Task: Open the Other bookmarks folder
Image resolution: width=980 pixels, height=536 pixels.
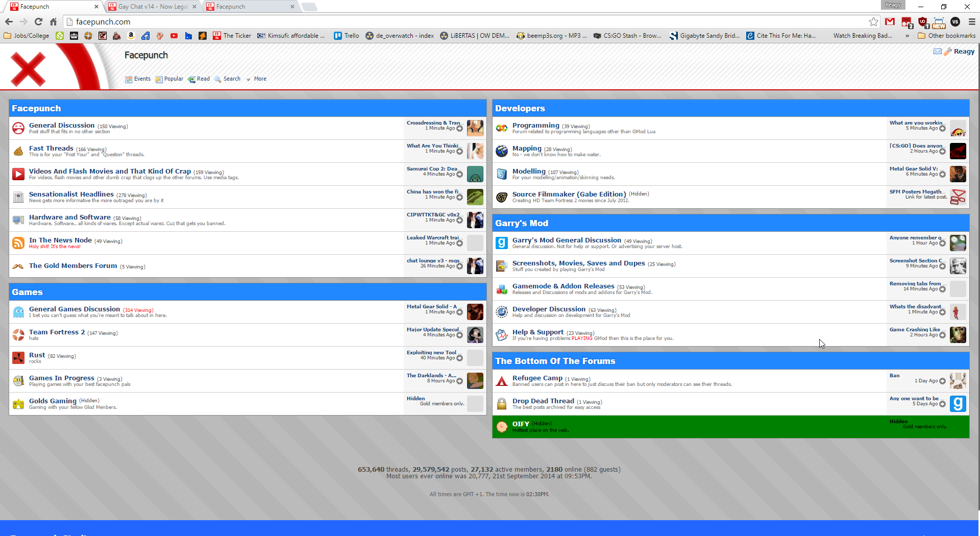Action: [946, 36]
